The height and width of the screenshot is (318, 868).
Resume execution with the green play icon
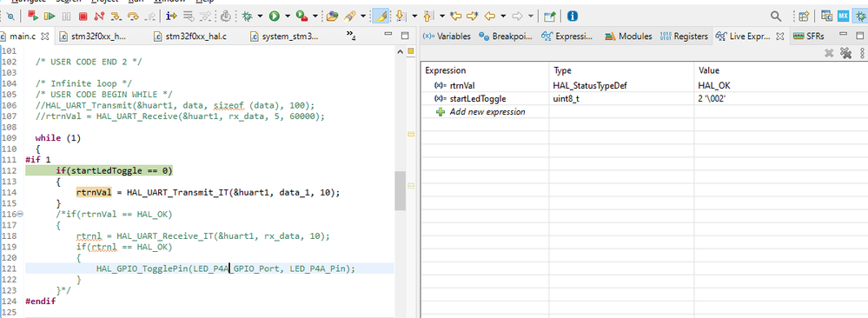tap(50, 16)
